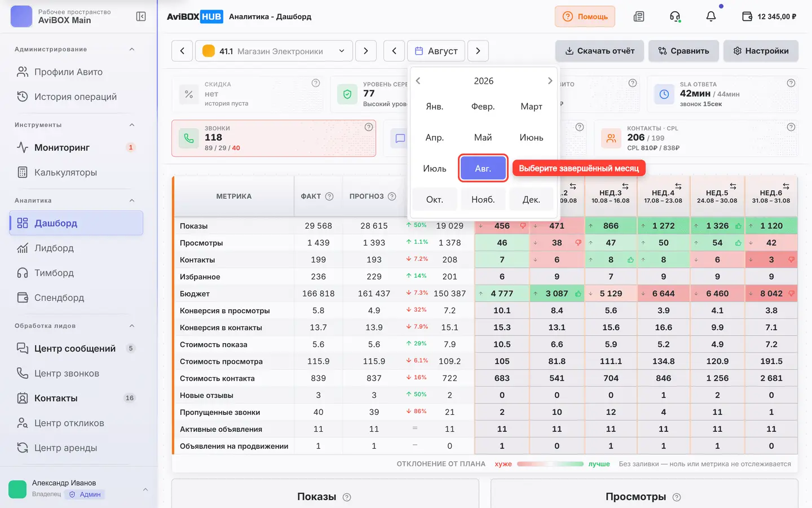This screenshot has height=508, width=812.
Task: Click the Помощь button
Action: [x=585, y=16]
